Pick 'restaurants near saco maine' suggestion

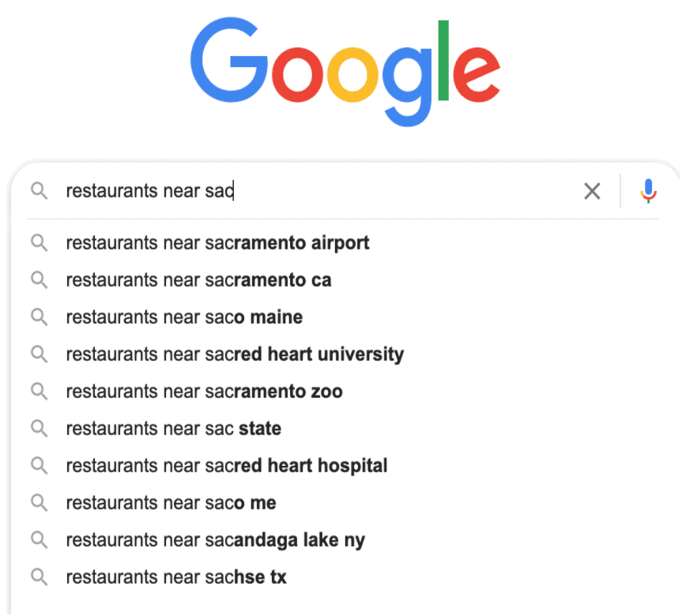184,317
